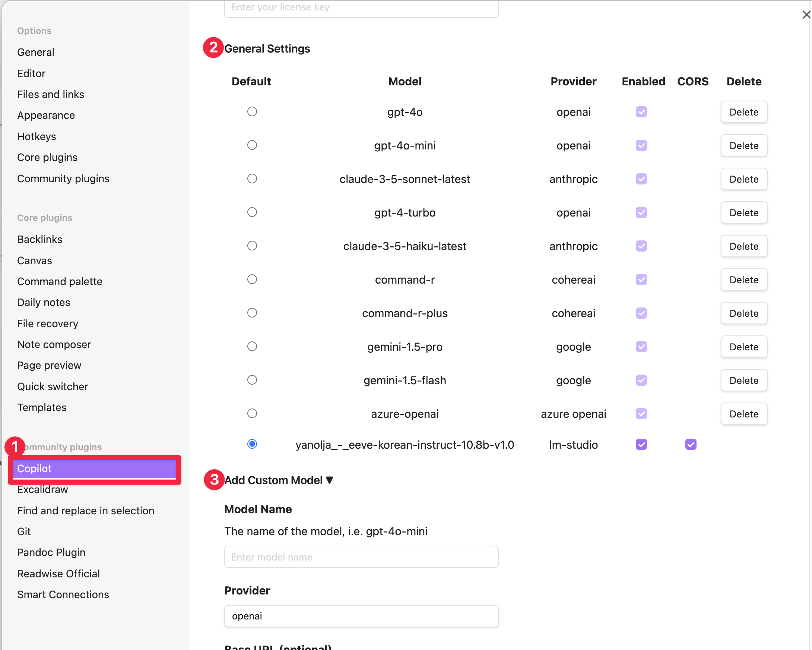This screenshot has height=650, width=812.
Task: Toggle CORS checkbox for lm-studio model
Action: coord(690,444)
